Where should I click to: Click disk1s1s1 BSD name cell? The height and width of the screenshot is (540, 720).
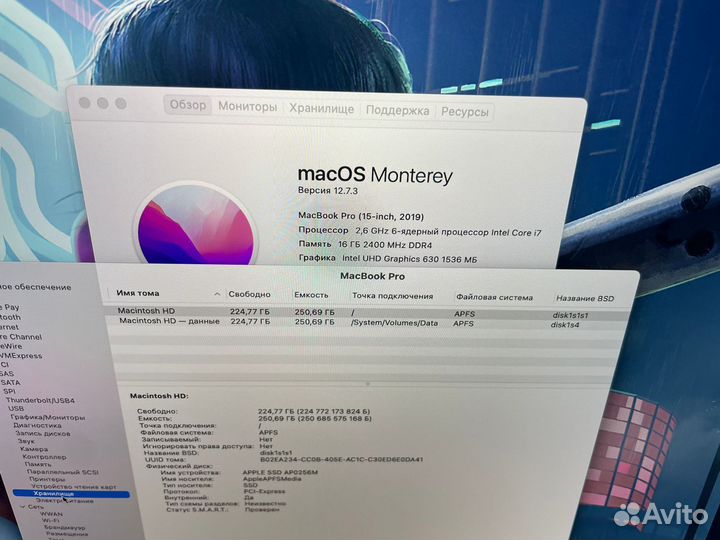(x=570, y=315)
